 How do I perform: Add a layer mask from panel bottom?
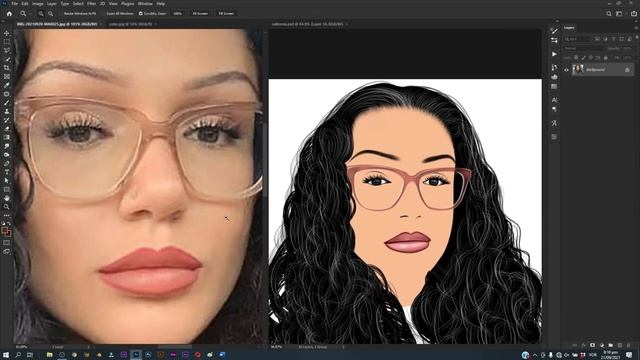coord(593,345)
